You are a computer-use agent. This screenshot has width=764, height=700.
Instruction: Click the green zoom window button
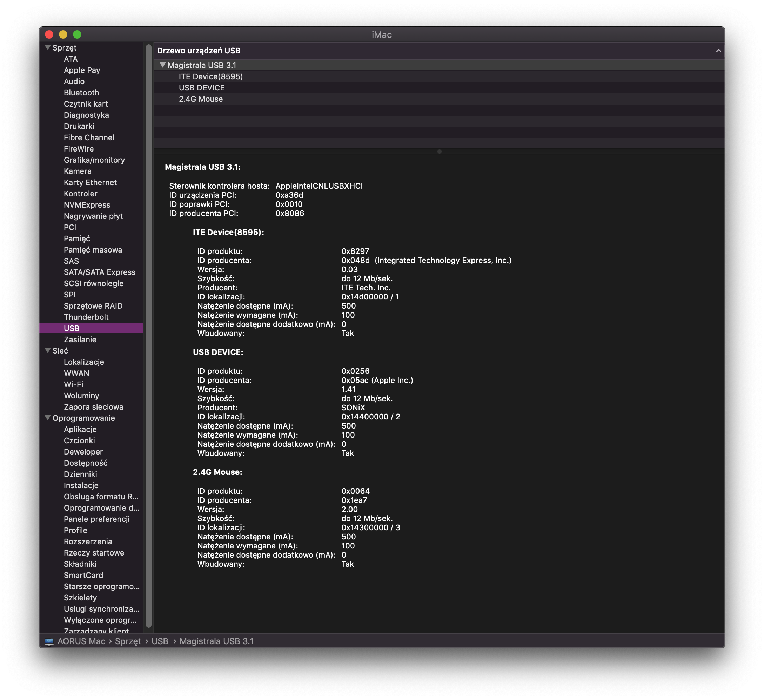(x=77, y=34)
